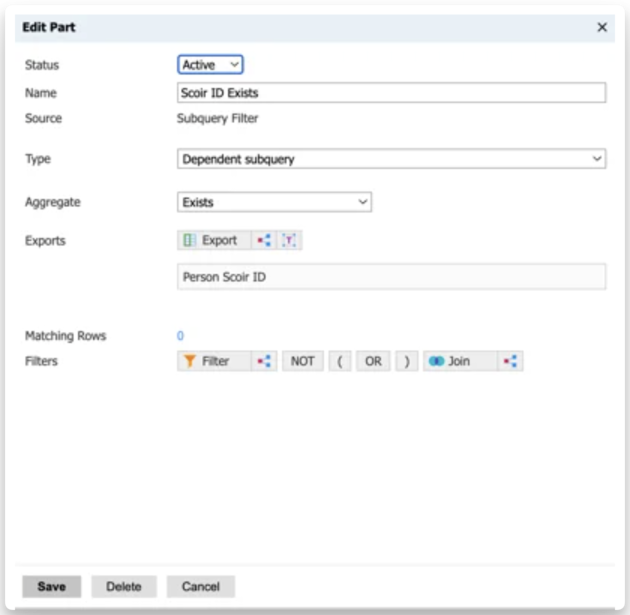Screen dimensions: 630x615
Task: Click the share-node icon after Join
Action: coord(510,361)
